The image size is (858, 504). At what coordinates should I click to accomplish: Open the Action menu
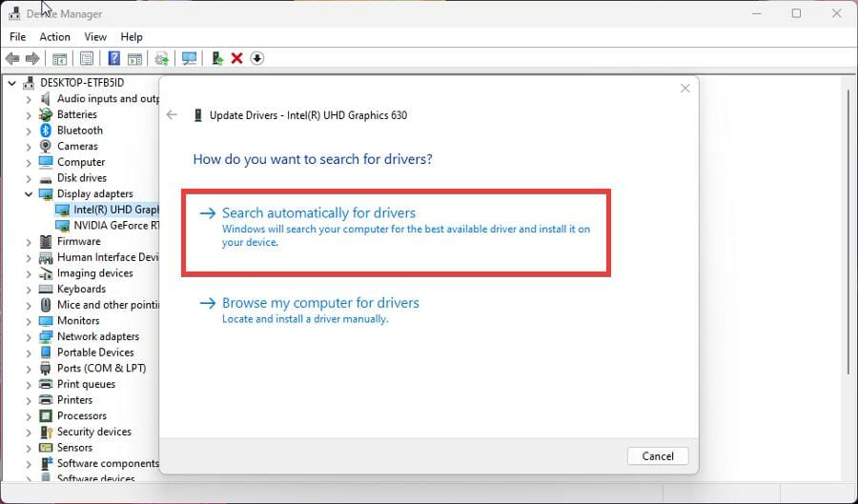[54, 36]
